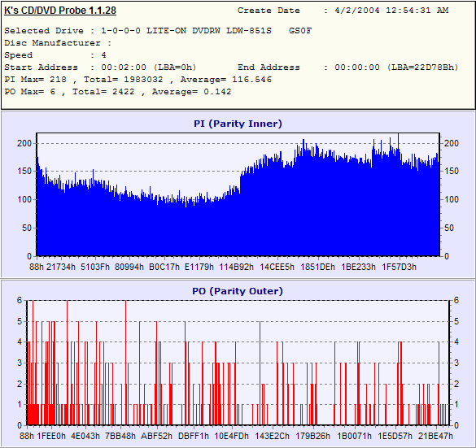Click the 10E4FDh label on PO axis
The height and width of the screenshot is (448, 476).
pyautogui.click(x=231, y=436)
